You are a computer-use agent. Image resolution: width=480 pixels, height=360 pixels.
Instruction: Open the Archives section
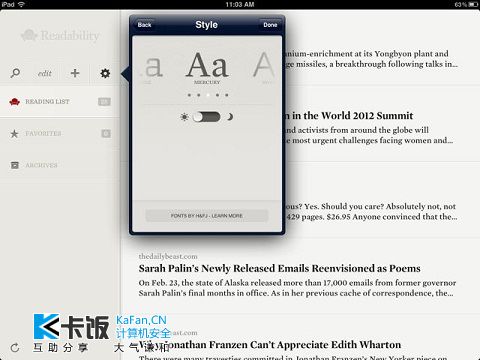pos(60,165)
